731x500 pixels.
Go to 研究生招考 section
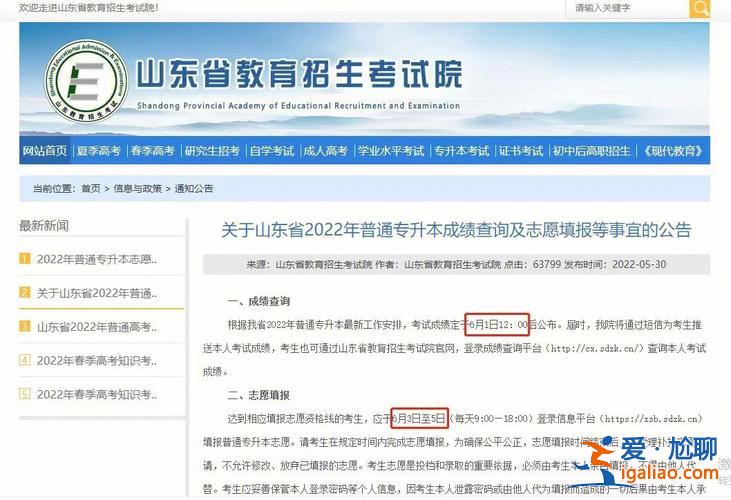click(212, 151)
